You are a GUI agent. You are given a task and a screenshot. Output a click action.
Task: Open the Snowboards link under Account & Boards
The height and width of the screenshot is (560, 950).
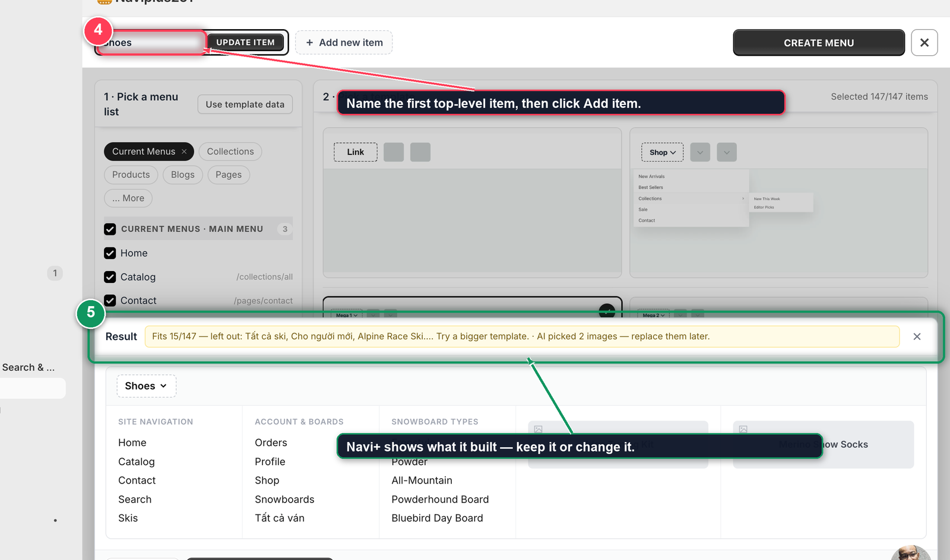(285, 499)
